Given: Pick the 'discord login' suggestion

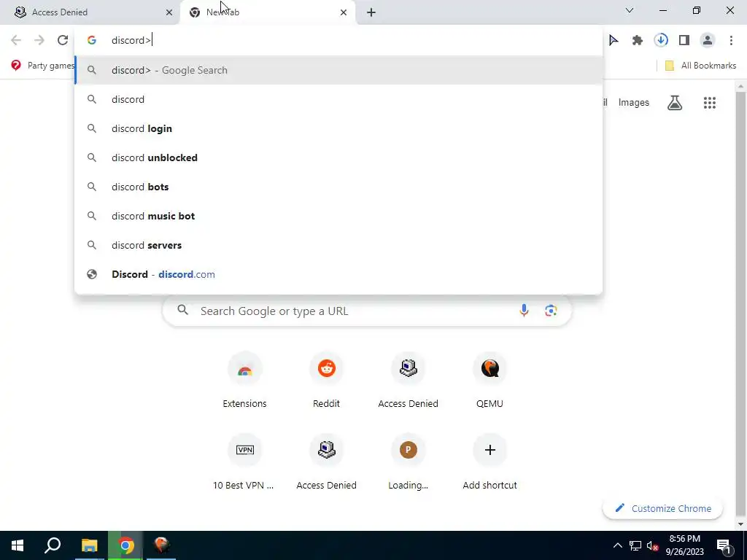Looking at the screenshot, I should pyautogui.click(x=338, y=128).
